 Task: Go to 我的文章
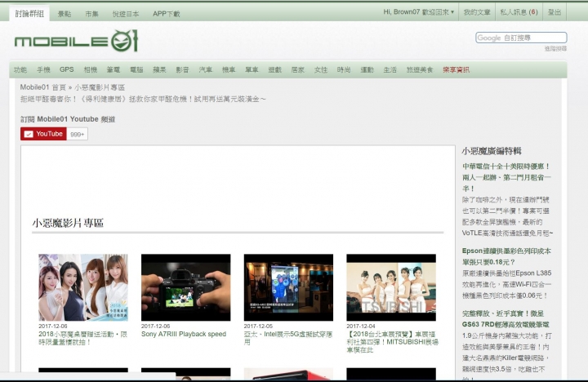point(477,12)
